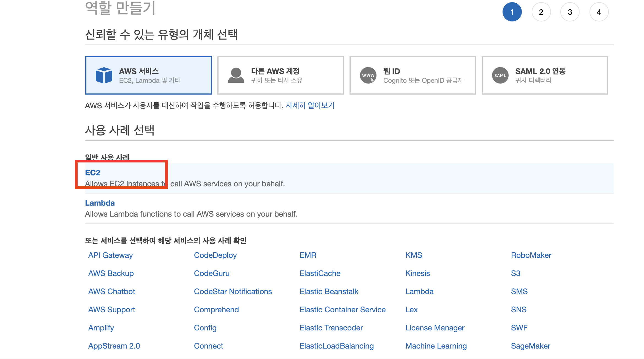Select step 3 in the wizard
The height and width of the screenshot is (359, 644).
point(570,12)
